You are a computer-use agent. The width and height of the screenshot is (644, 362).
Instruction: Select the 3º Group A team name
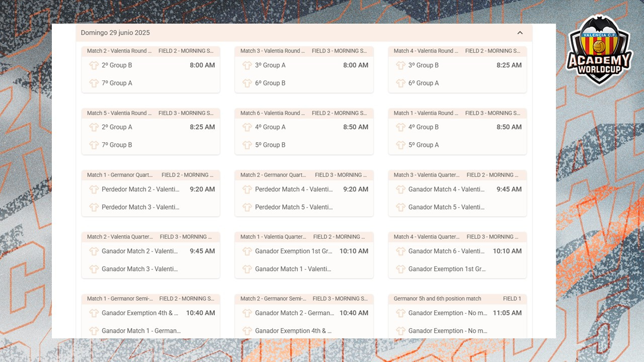[x=270, y=65]
